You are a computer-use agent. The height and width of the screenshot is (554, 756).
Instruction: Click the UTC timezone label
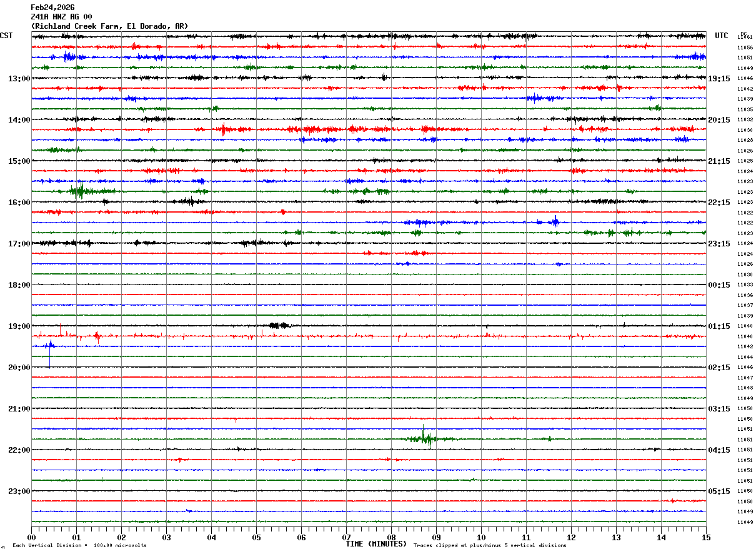tap(722, 36)
